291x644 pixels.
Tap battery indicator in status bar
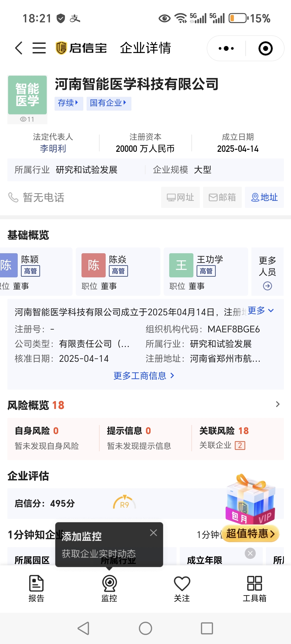(238, 18)
